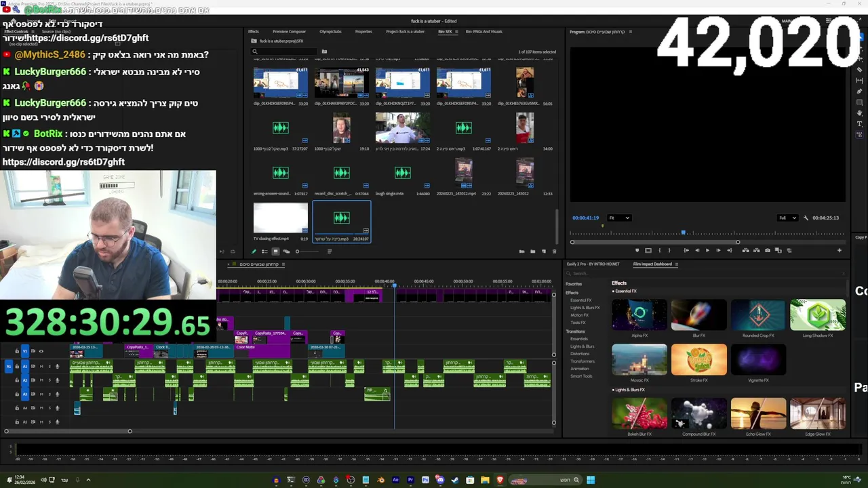
Task: Switch to the Properties tab
Action: [x=363, y=32]
